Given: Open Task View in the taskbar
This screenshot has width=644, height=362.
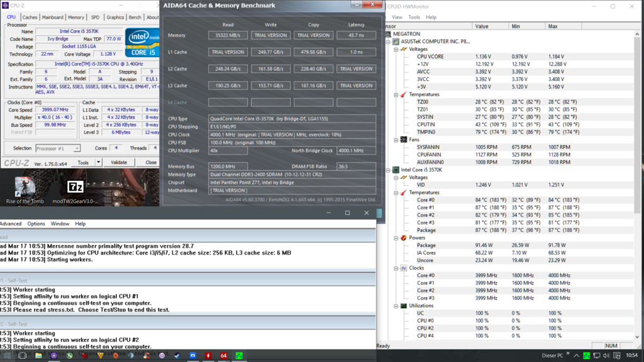Looking at the screenshot, I should (x=22, y=356).
